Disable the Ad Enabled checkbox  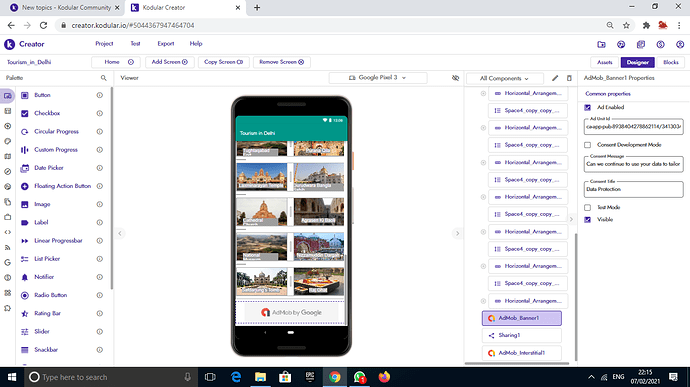click(x=587, y=107)
